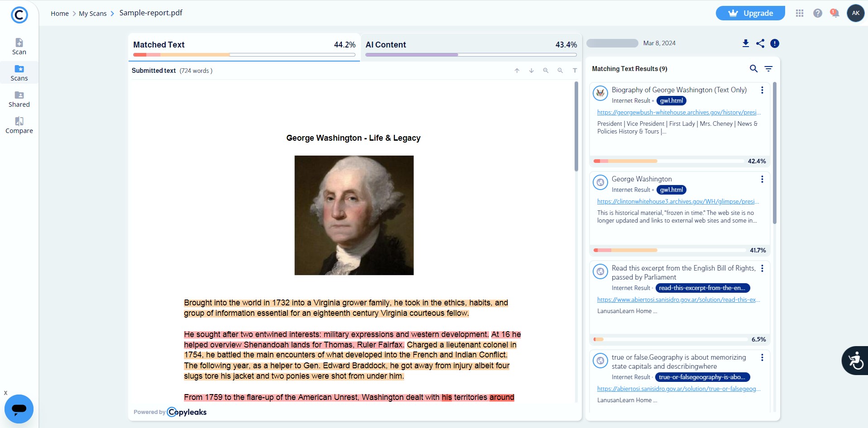Open the chat support bubble
The height and width of the screenshot is (428, 868).
19,409
